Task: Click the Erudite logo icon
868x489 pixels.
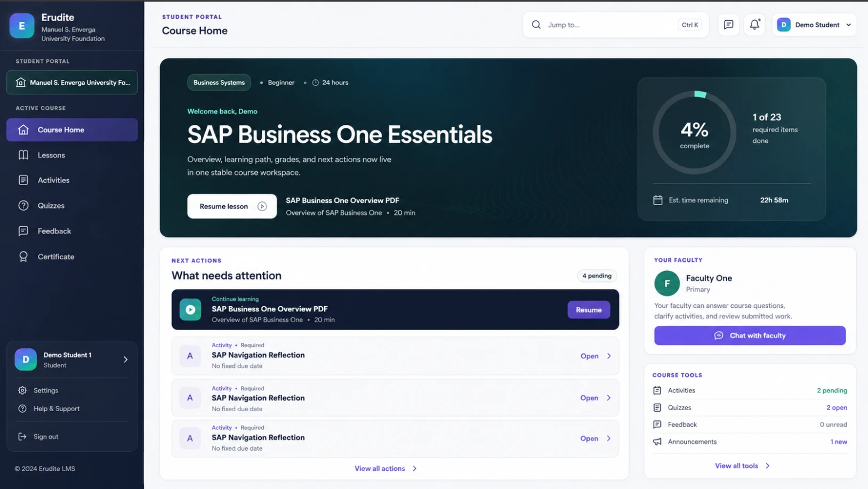Action: click(x=22, y=26)
